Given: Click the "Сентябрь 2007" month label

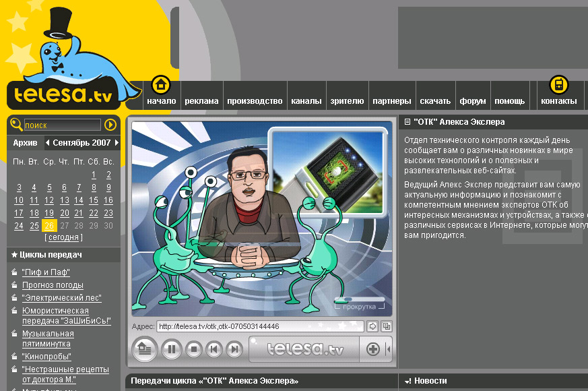Looking at the screenshot, I should (81, 143).
